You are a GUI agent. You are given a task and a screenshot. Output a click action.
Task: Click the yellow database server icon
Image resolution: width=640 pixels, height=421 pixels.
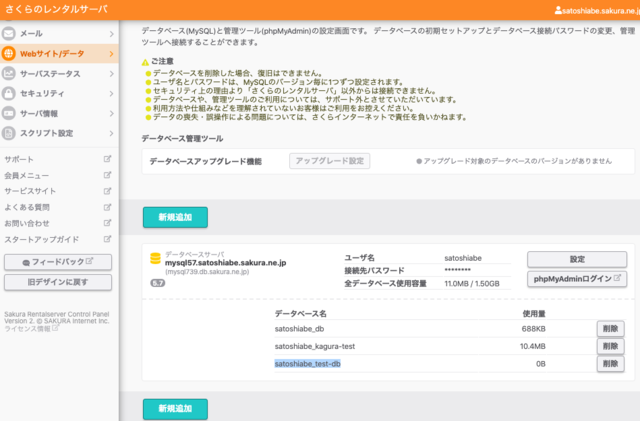[156, 258]
